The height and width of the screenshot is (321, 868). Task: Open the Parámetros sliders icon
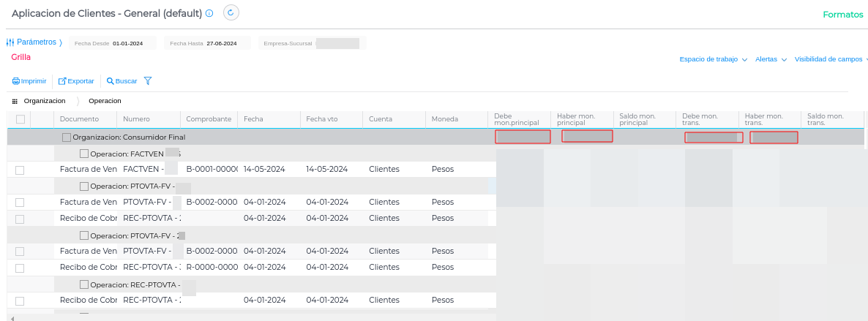[x=10, y=42]
